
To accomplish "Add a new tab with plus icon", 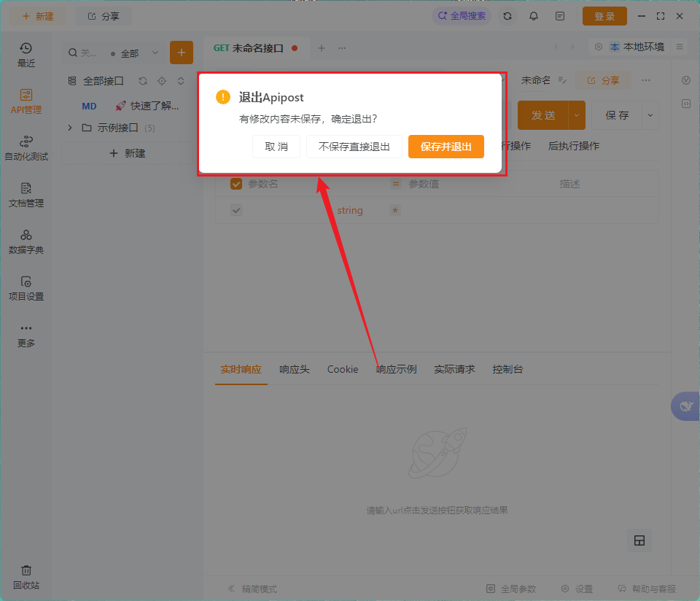I will 322,48.
